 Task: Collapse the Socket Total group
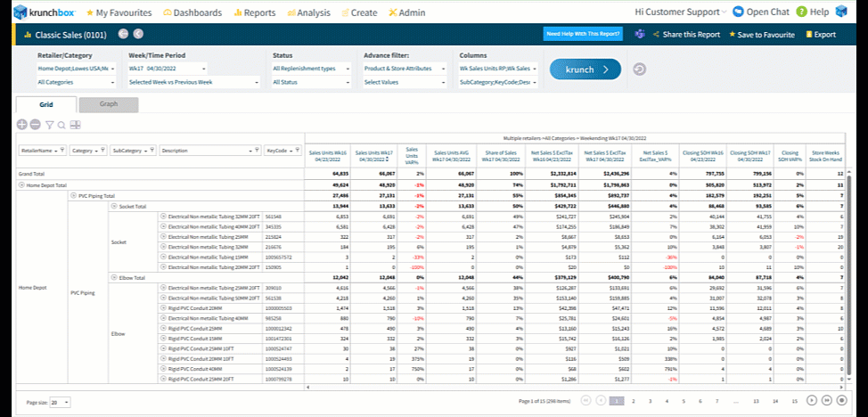tap(113, 206)
